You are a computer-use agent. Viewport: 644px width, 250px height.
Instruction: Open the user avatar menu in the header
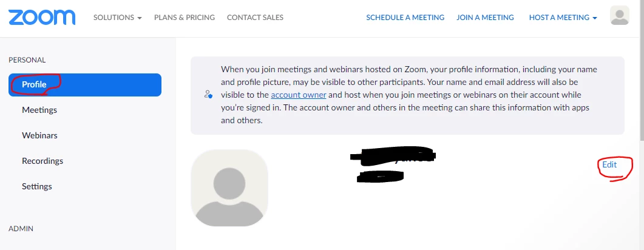(x=619, y=16)
